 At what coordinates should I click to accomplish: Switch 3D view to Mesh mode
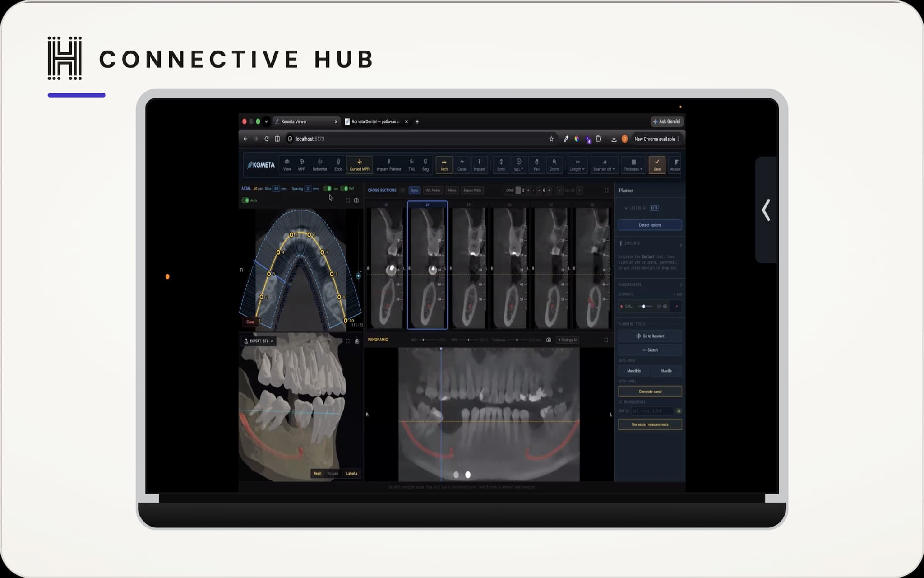pos(318,474)
